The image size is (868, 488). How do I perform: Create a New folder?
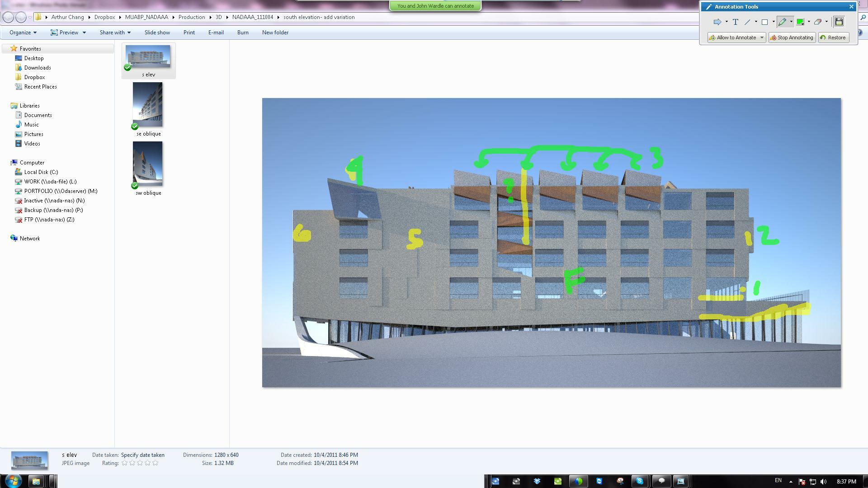[x=275, y=33]
